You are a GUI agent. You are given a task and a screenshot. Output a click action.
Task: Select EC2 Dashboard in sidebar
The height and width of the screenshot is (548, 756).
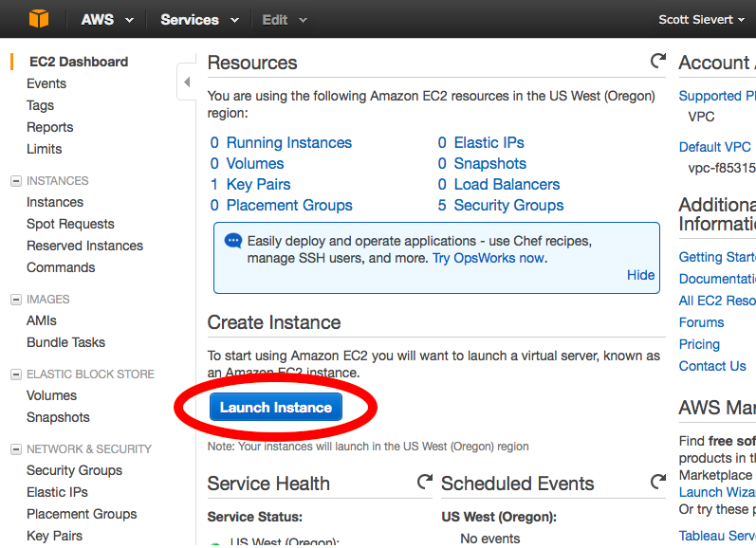[79, 62]
